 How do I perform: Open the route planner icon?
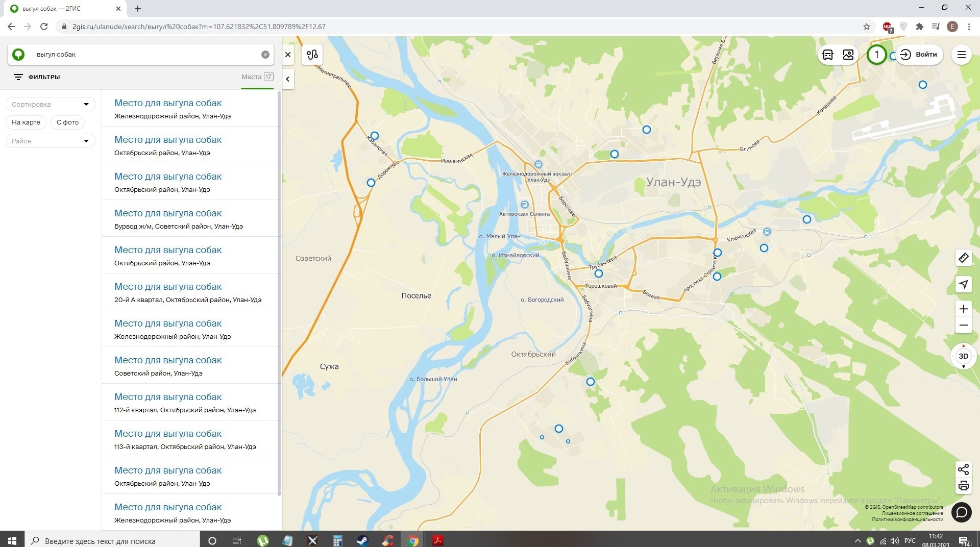click(312, 55)
